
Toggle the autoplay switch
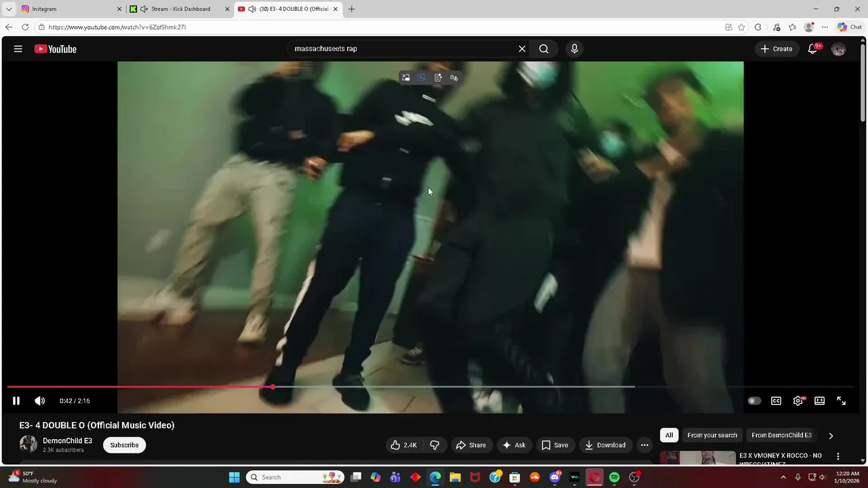pyautogui.click(x=754, y=401)
